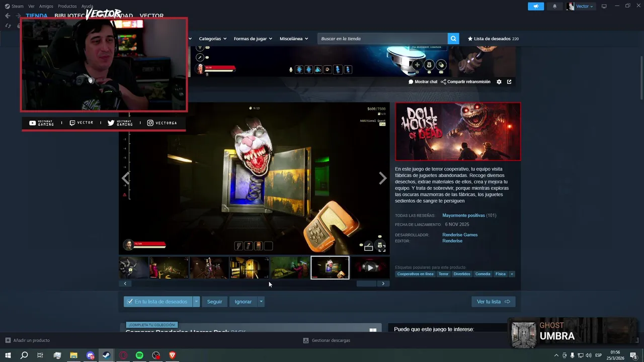Open the Productos menu
This screenshot has width=644, height=362.
[67, 6]
